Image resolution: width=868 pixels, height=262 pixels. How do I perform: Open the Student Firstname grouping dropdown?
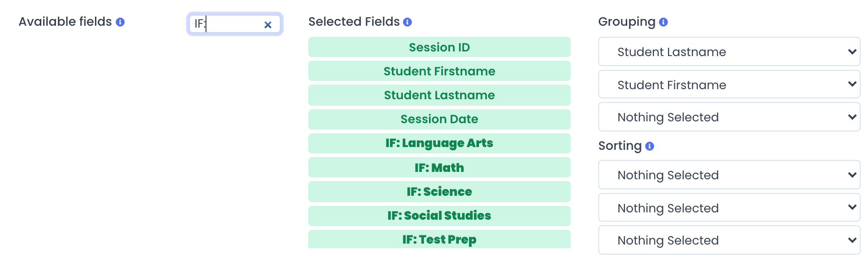pyautogui.click(x=729, y=84)
